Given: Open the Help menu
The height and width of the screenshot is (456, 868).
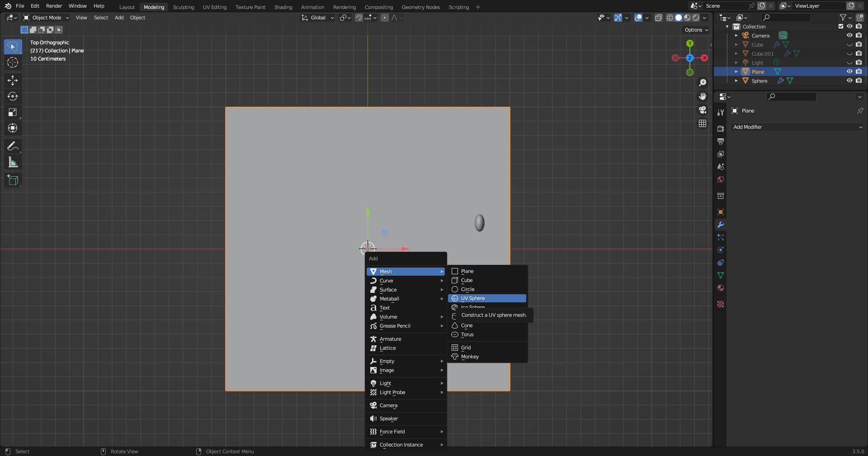Looking at the screenshot, I should (x=99, y=6).
